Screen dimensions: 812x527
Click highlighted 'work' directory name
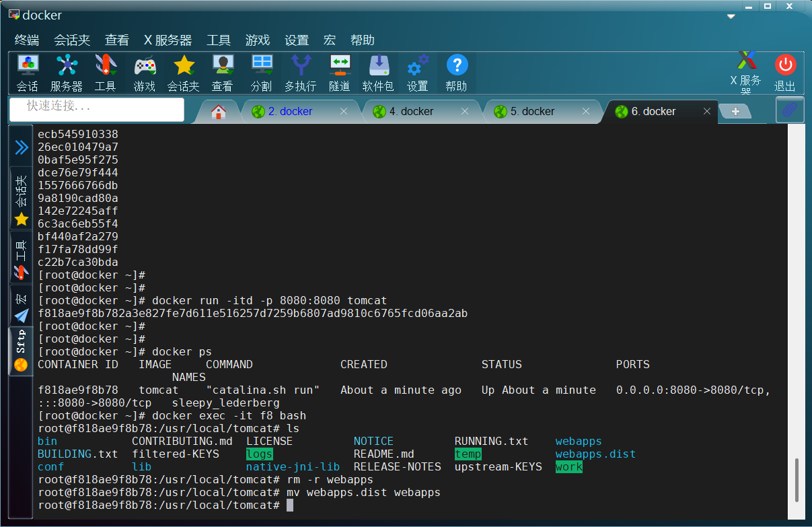(x=569, y=467)
